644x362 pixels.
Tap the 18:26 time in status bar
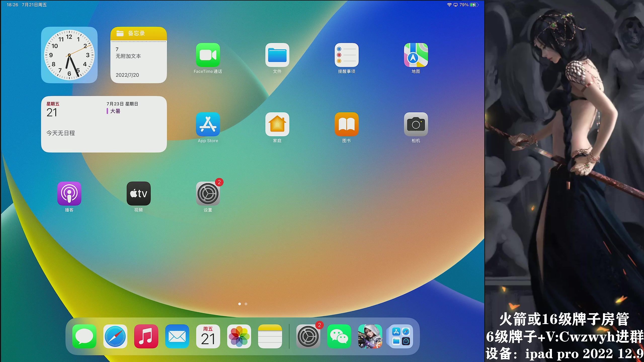click(12, 5)
